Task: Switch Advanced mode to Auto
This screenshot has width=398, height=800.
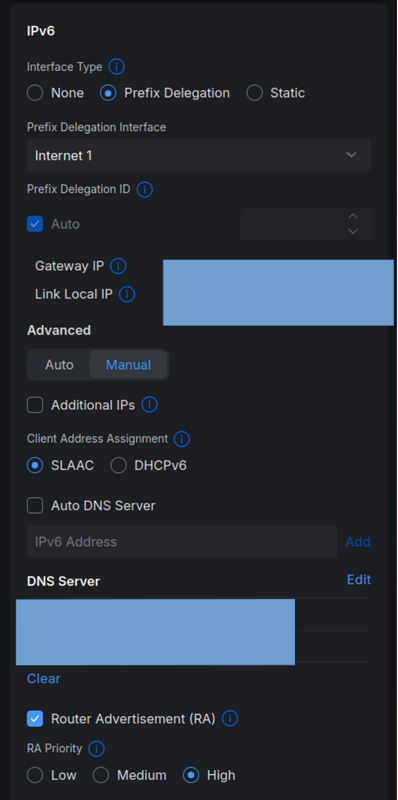Action: tap(59, 365)
